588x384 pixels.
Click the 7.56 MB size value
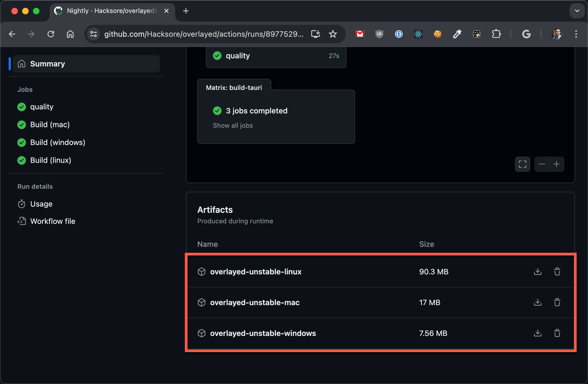(x=433, y=333)
